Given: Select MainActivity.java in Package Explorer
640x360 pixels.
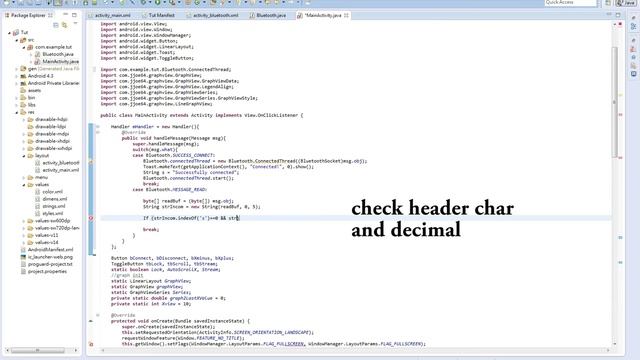Looking at the screenshot, I should pos(57,62).
